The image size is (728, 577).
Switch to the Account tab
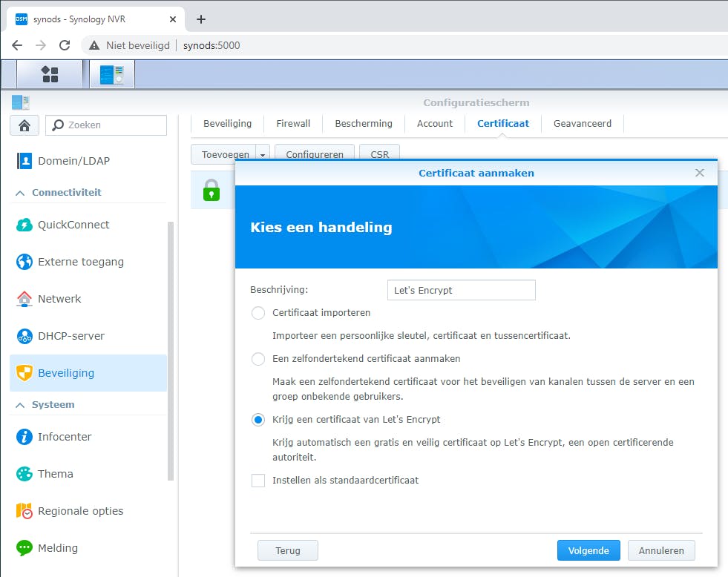(435, 124)
